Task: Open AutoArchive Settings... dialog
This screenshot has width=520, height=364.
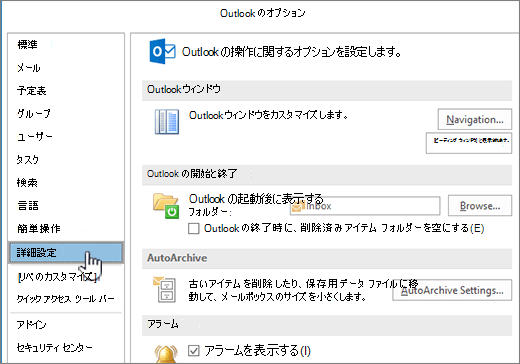Action: pyautogui.click(x=452, y=290)
